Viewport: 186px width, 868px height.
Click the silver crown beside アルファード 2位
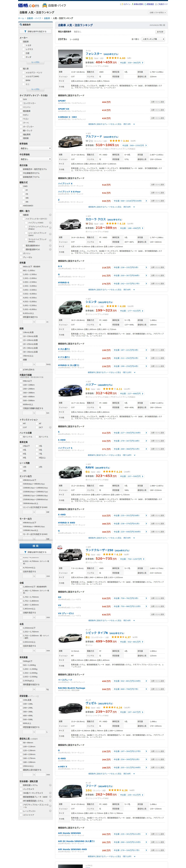pos(87,141)
